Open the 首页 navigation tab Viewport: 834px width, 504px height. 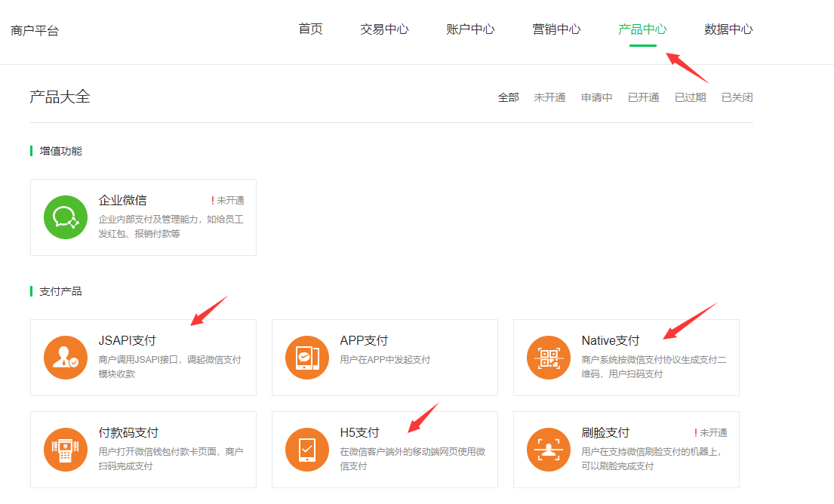click(x=310, y=29)
